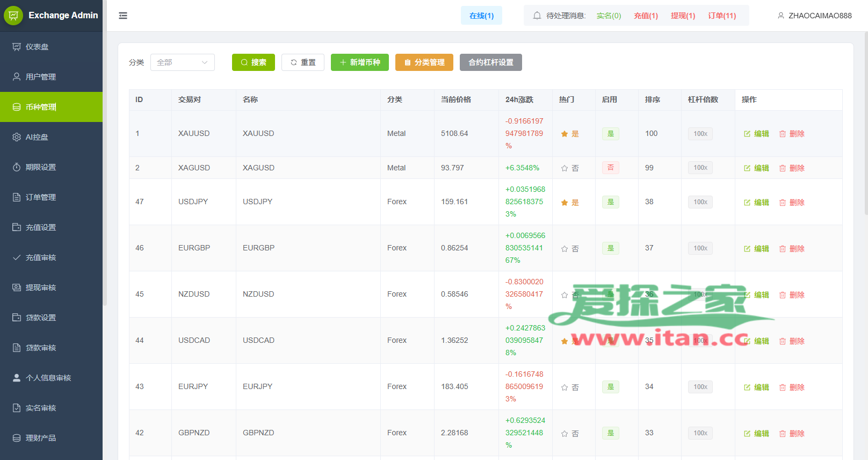Viewport: 868px width, 460px height.
Task: Click the AI控盘 gear icon in sidebar
Action: coord(17,137)
